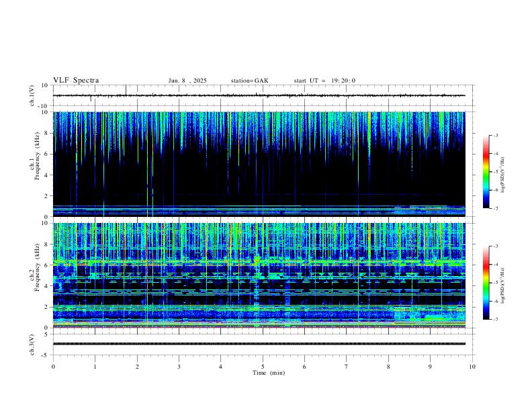Click time axis tick label '0'
The width and height of the screenshot is (532, 411).
coord(53,367)
